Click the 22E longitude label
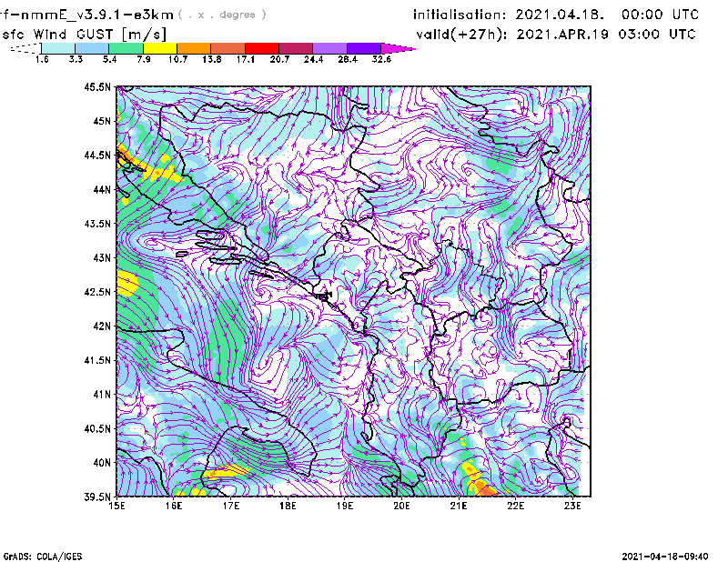Screen dimensions: 728x562 516,506
